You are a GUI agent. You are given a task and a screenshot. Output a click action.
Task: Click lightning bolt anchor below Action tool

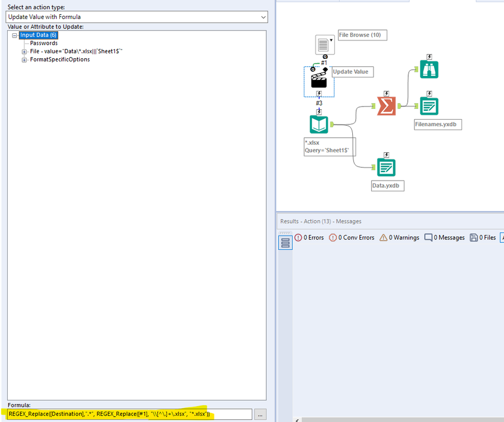(x=319, y=94)
